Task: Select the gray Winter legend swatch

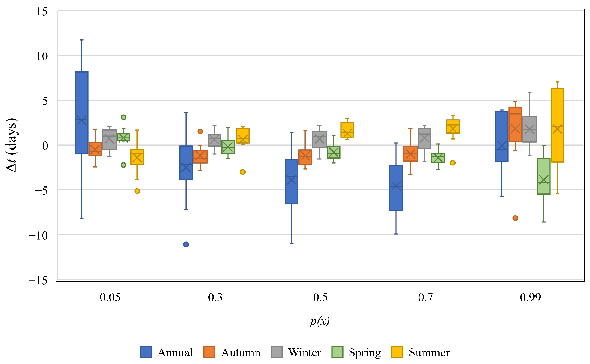Action: pyautogui.click(x=276, y=352)
